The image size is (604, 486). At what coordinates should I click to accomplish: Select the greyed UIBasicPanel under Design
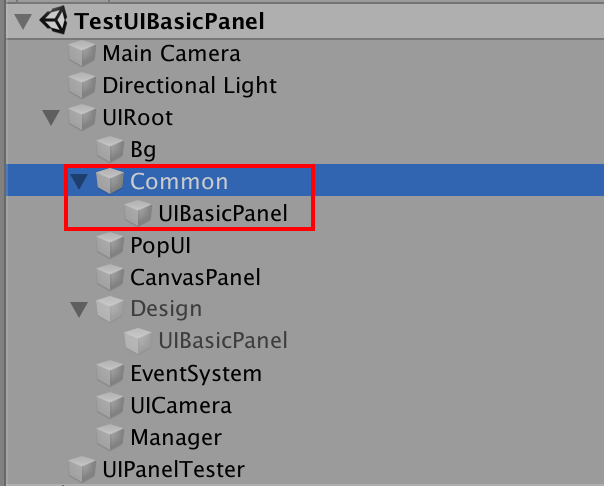[x=222, y=341]
